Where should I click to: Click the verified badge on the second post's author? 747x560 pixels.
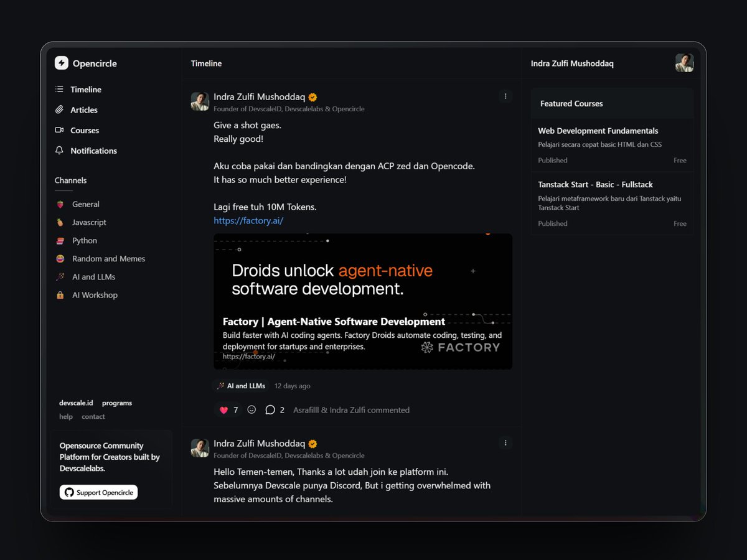coord(313,444)
